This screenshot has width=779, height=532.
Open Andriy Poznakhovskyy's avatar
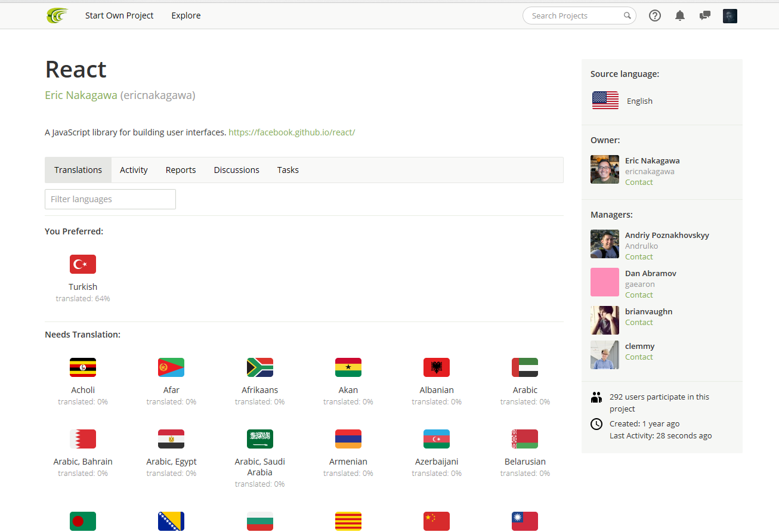tap(605, 244)
